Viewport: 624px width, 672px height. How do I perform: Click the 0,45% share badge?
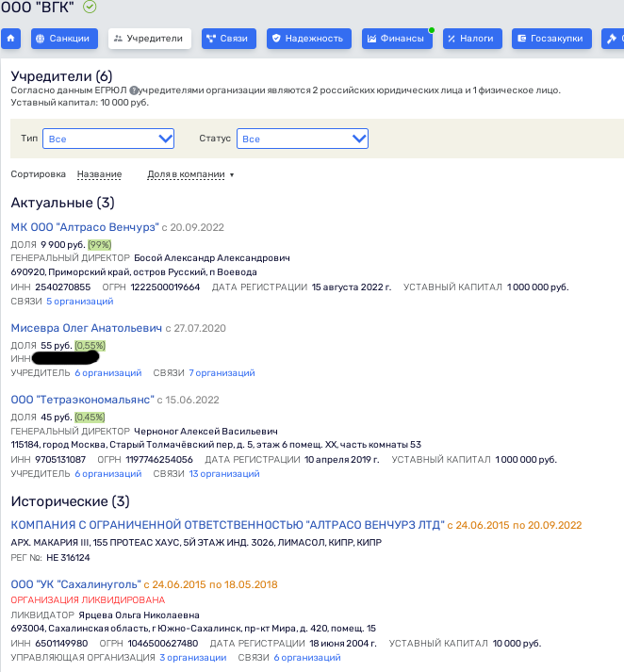(x=90, y=418)
